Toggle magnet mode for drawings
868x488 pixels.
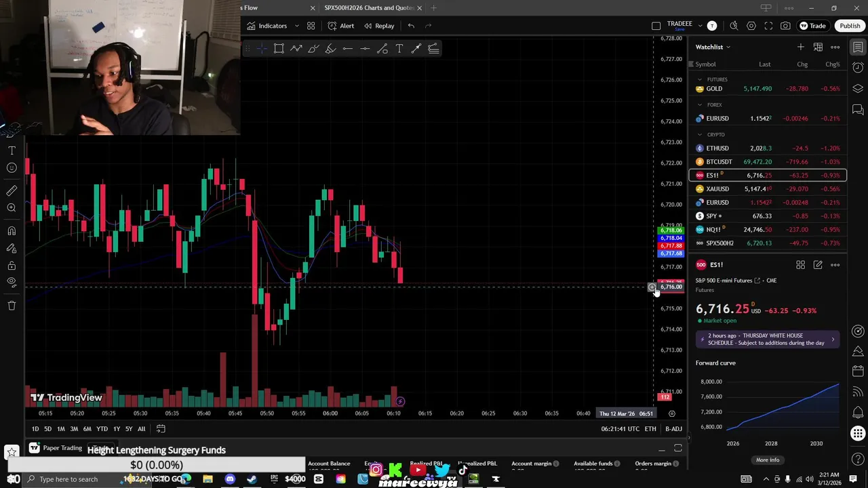[12, 231]
